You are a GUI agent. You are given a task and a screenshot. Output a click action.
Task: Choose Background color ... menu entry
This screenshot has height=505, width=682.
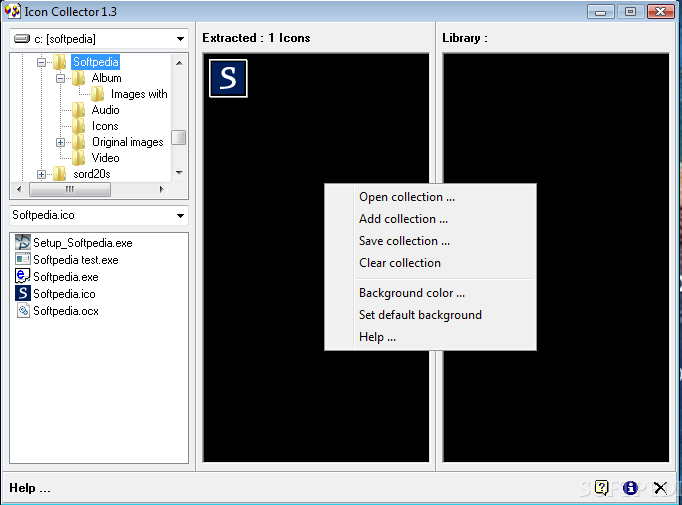click(430, 293)
